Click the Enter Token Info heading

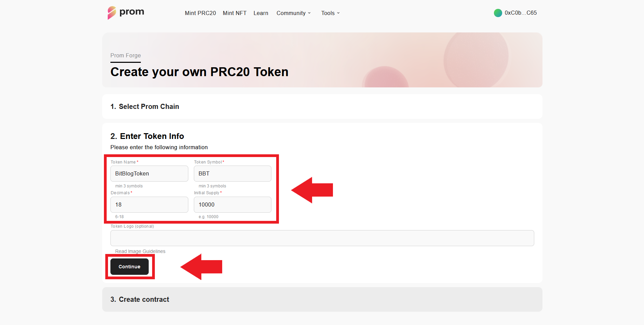tap(147, 136)
